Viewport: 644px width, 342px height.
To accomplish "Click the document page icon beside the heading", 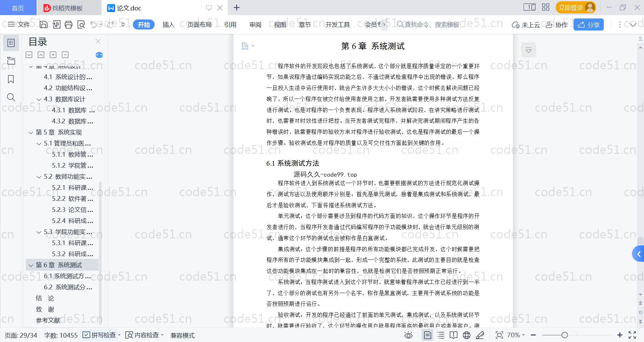I will coord(245,46).
